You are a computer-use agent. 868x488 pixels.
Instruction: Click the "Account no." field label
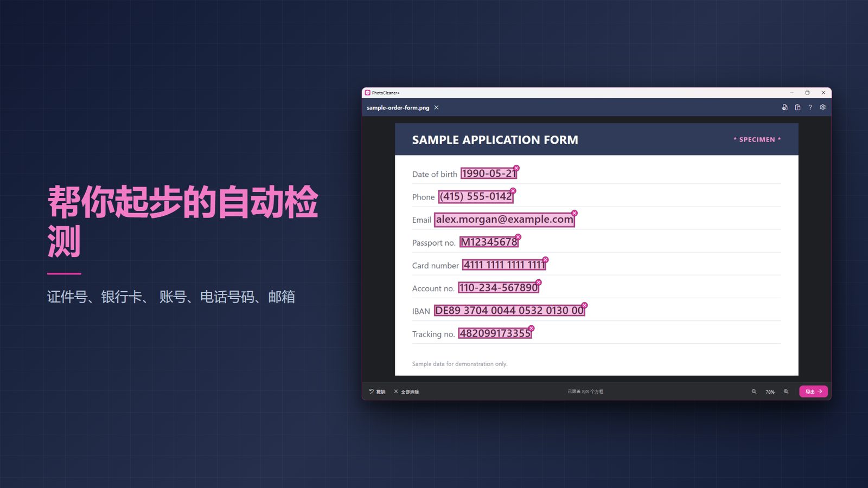[x=433, y=288]
